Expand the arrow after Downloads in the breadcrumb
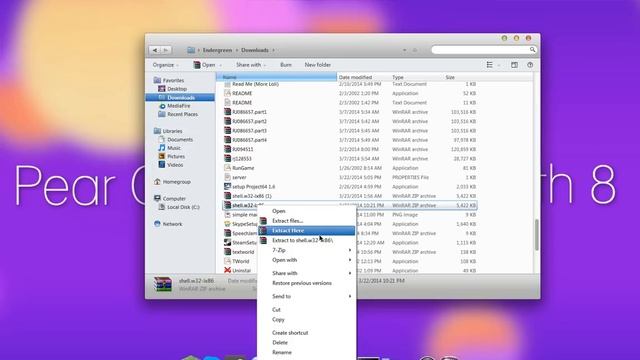The image size is (640, 360). click(273, 50)
